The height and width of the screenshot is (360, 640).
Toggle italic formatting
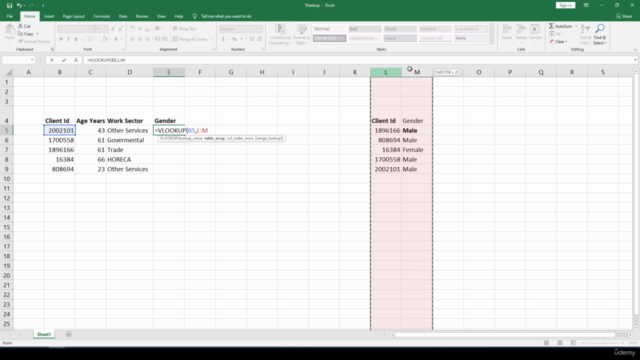click(68, 39)
